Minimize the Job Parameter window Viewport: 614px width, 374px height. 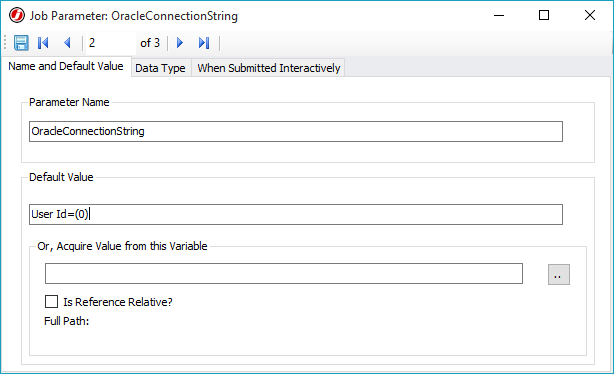pyautogui.click(x=499, y=16)
